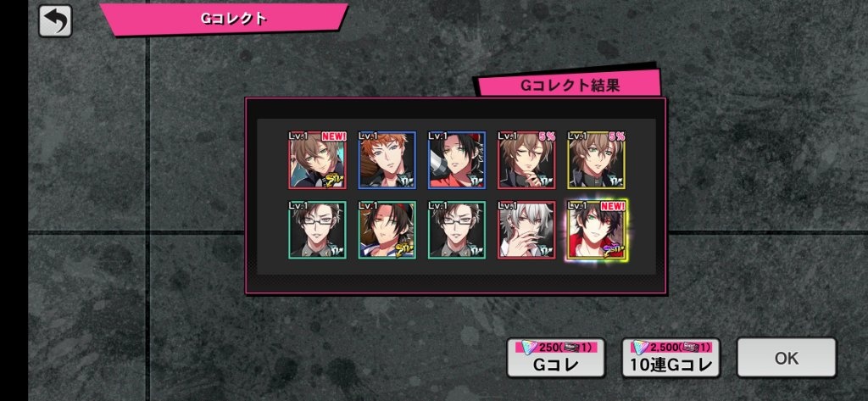Select the yellow-framed 5% character card
The width and height of the screenshot is (868, 401).
(596, 160)
